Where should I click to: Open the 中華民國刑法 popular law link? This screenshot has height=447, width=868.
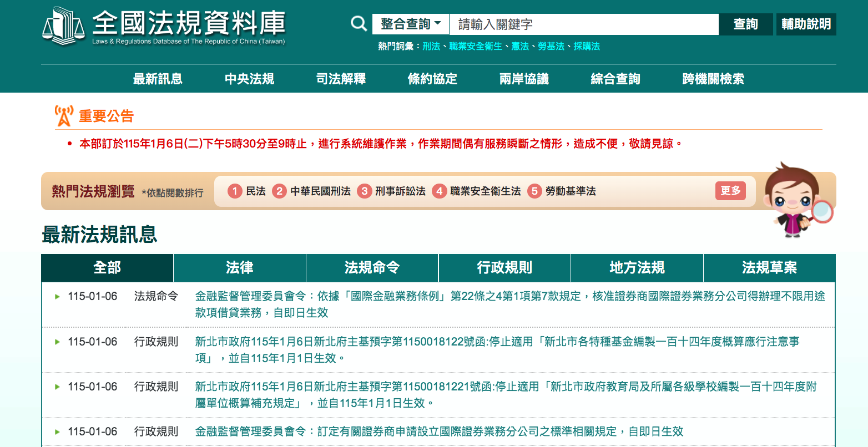320,191
